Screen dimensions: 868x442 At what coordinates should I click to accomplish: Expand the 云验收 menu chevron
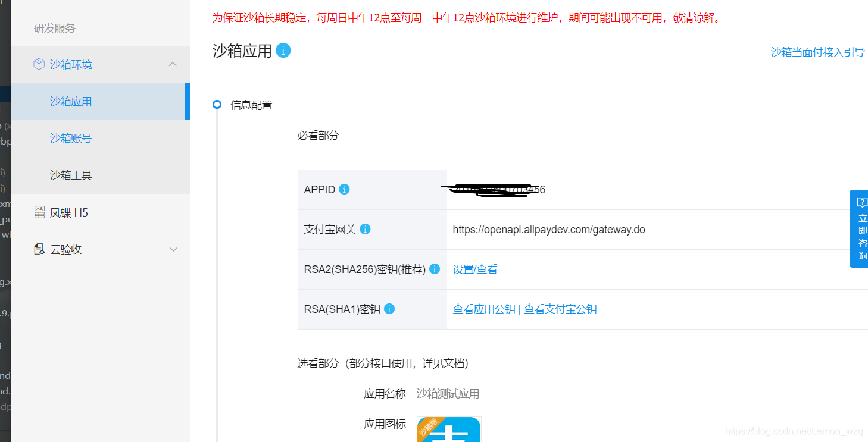pos(173,249)
